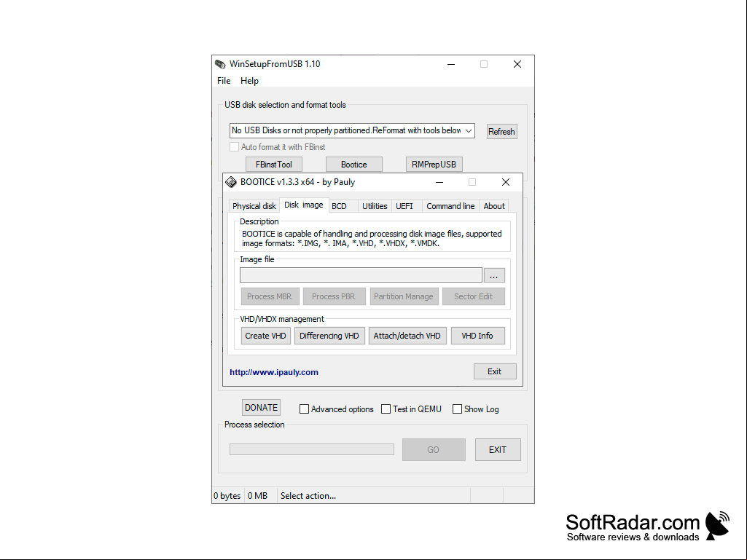The height and width of the screenshot is (560, 747).
Task: Close the BOOTICE window
Action: [506, 182]
